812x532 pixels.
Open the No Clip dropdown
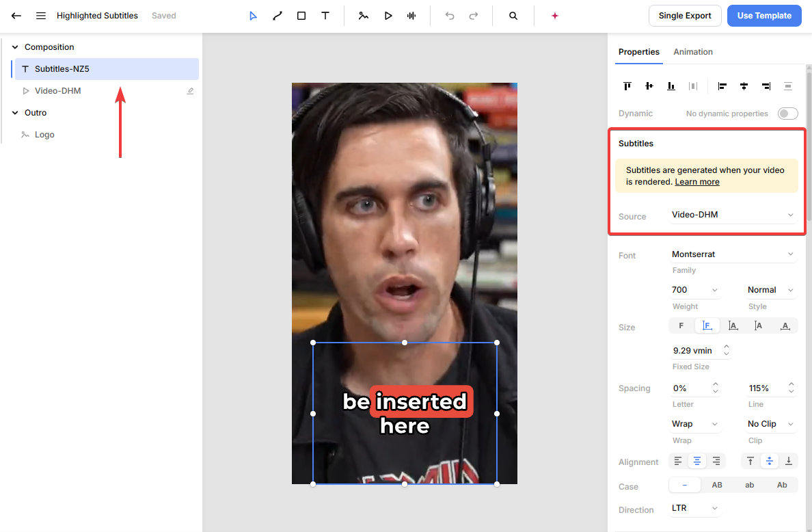click(x=770, y=424)
